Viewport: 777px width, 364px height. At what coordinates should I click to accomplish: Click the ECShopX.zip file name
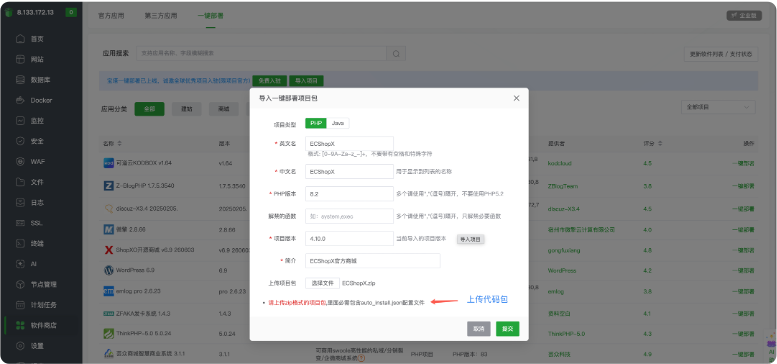click(x=359, y=283)
